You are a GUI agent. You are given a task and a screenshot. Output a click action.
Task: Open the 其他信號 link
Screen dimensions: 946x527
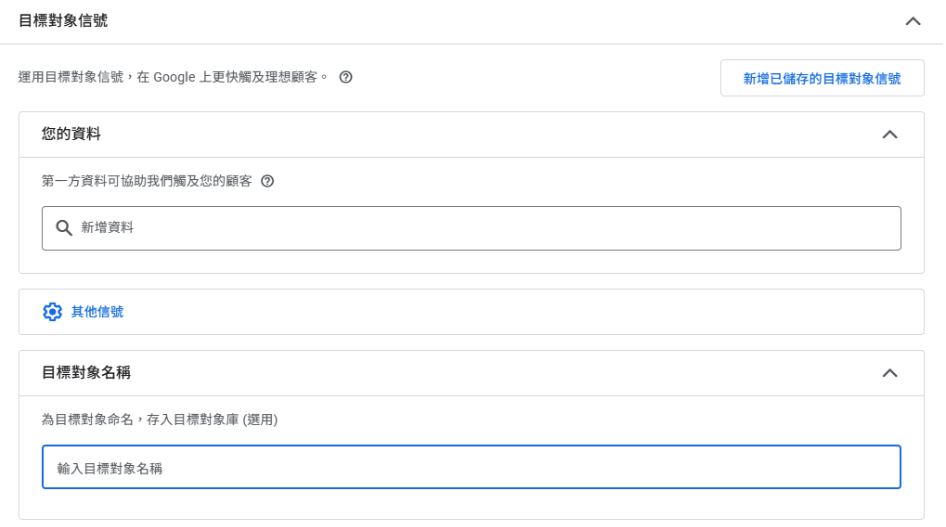(97, 312)
